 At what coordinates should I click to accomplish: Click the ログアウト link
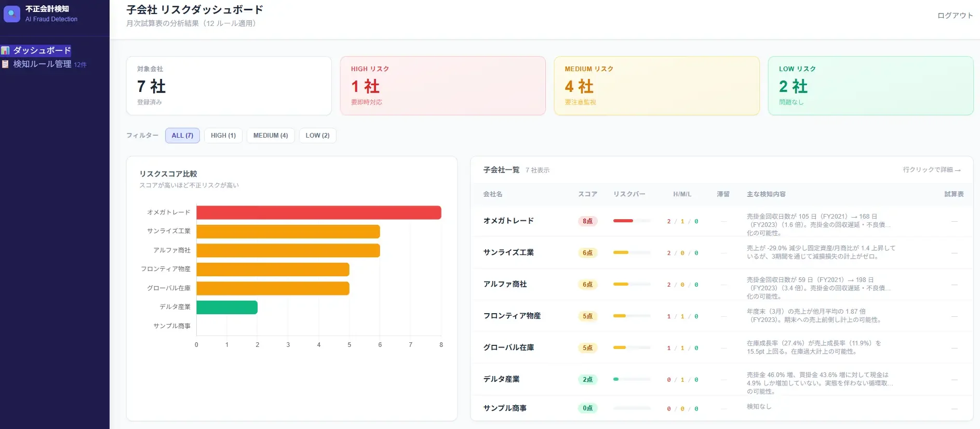tap(955, 16)
